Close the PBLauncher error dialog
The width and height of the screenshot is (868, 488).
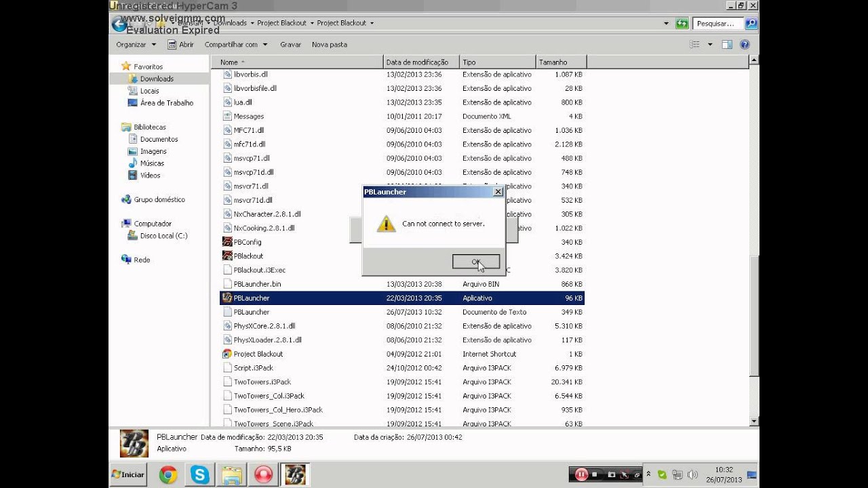[498, 192]
